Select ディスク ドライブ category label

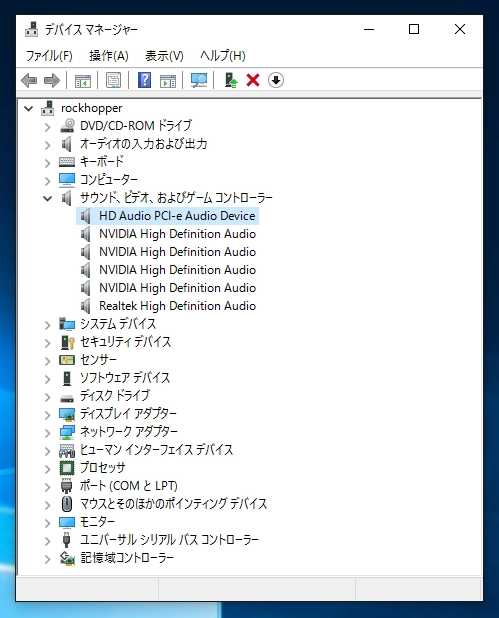coord(115,395)
